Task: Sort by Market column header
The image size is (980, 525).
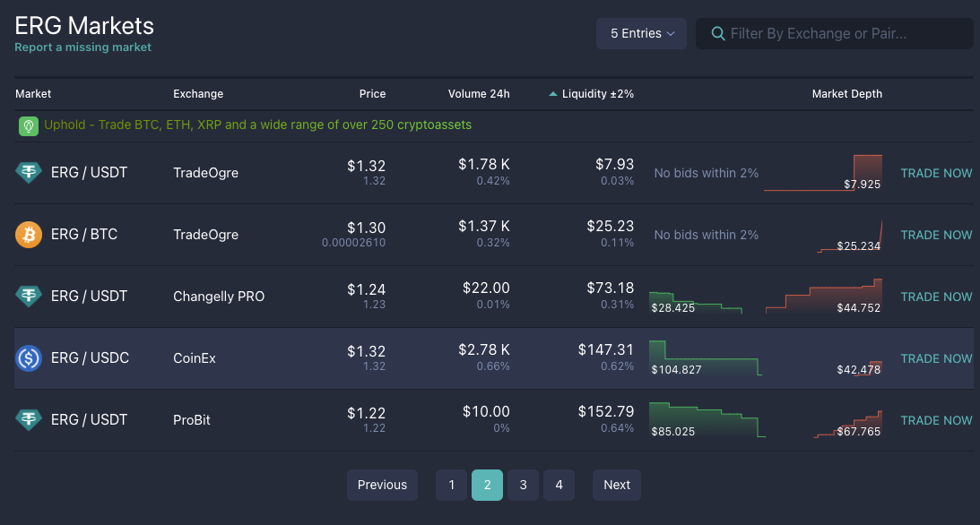Action: pos(33,94)
